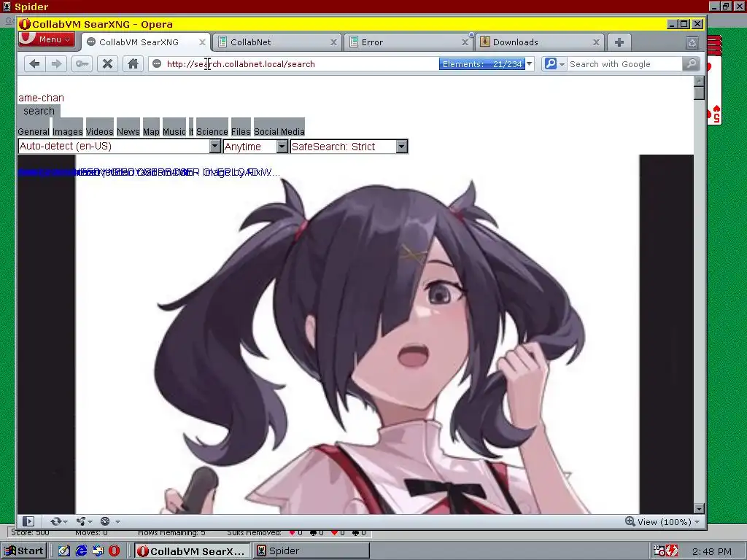
Task: Go back with the Back arrow button
Action: coord(34,64)
